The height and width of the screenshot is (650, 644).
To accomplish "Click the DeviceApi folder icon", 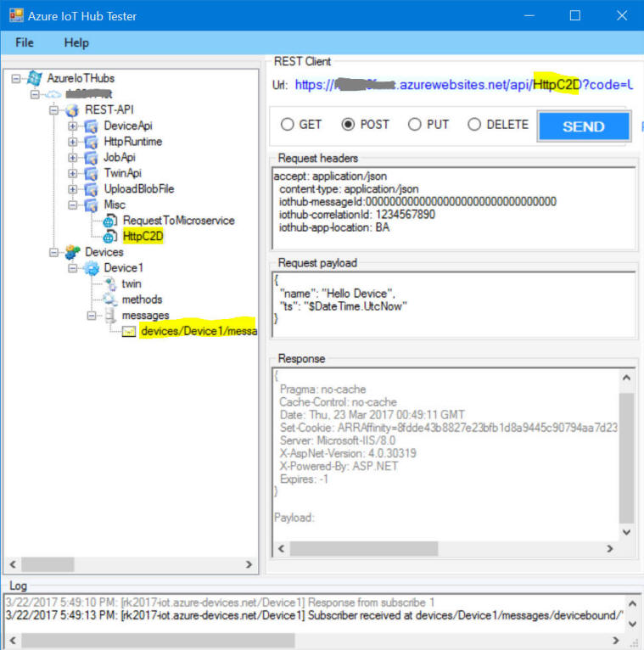I will coord(91,126).
